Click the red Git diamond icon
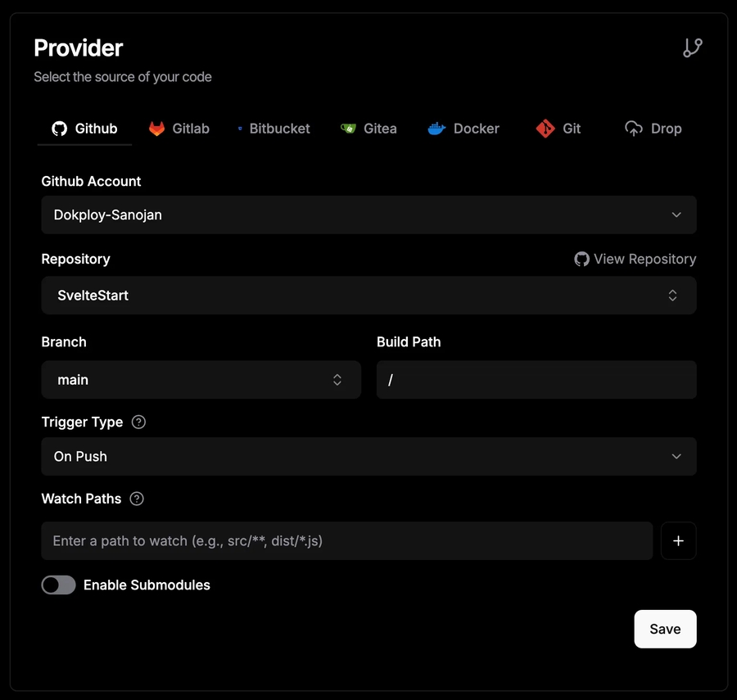 [x=545, y=129]
